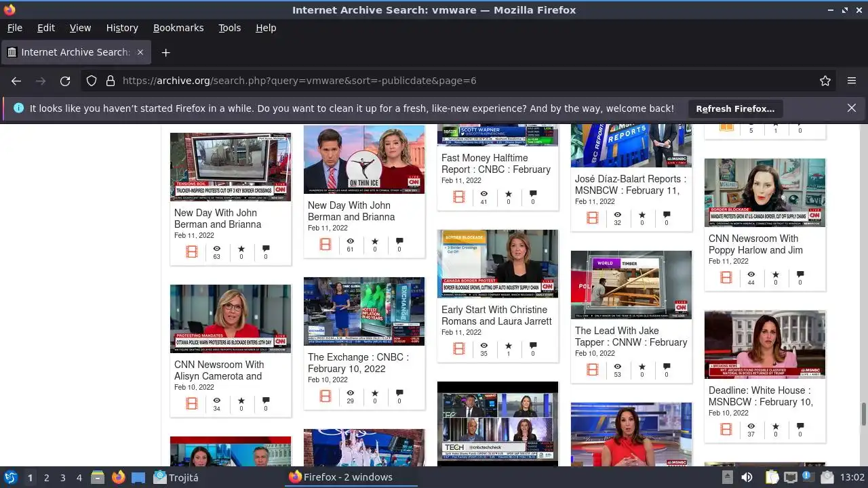Screen dimensions: 868x488
Task: Open New Day result with 61 views
Action: (351, 211)
